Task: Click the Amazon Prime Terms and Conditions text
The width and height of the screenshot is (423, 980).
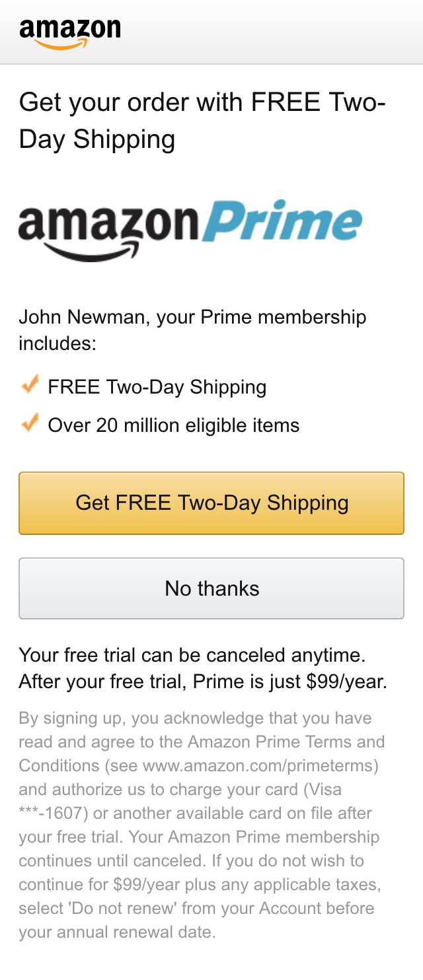Action: pyautogui.click(x=278, y=742)
